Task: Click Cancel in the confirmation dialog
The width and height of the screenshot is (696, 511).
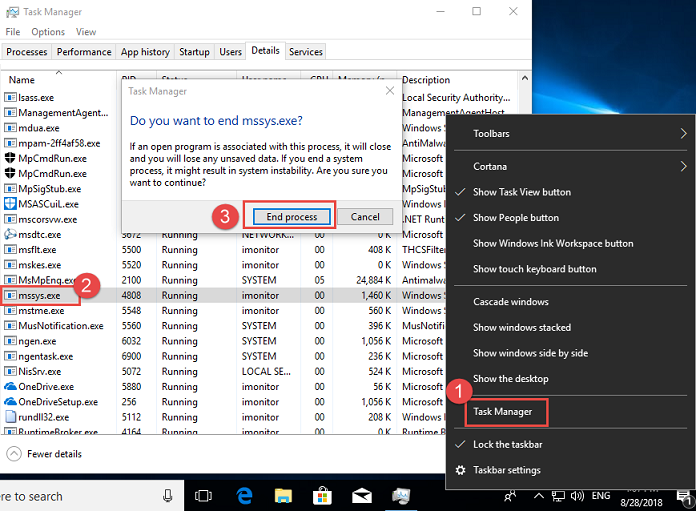Action: (365, 217)
